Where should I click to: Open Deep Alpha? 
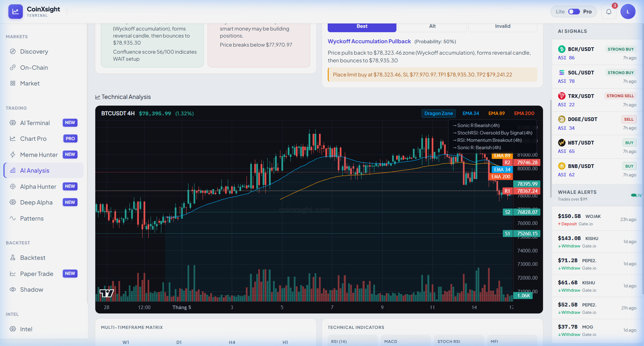tap(44, 203)
